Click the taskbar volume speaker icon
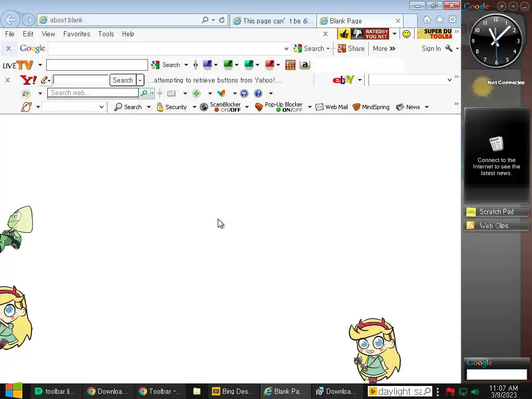Screen dimensions: 532x399 475,392
